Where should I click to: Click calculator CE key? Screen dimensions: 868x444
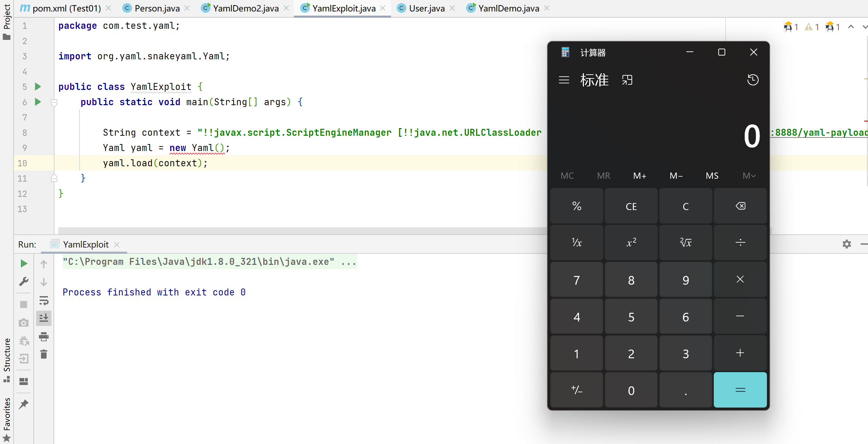tap(631, 206)
